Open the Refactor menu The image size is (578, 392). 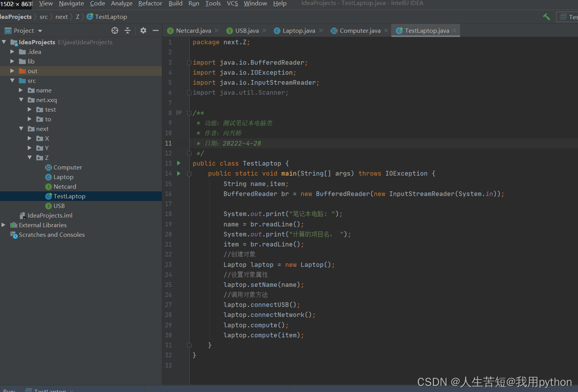150,3
